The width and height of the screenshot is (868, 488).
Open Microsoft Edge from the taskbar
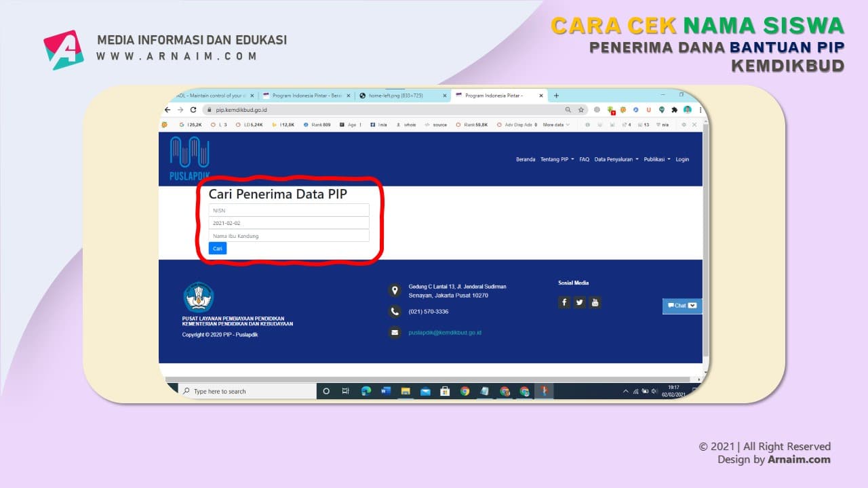click(366, 391)
